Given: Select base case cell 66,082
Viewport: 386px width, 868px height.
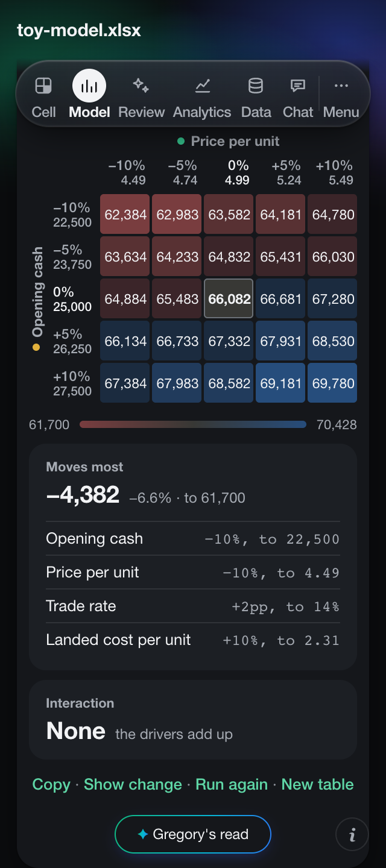Looking at the screenshot, I should [230, 298].
